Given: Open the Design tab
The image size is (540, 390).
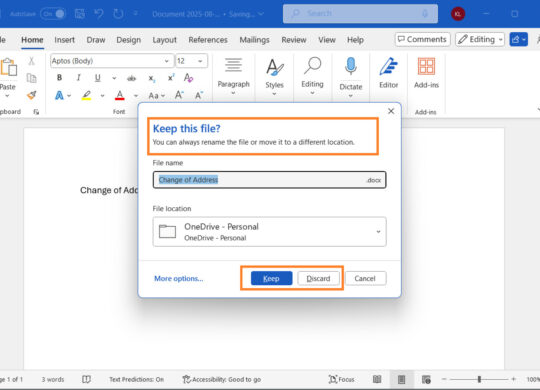Looking at the screenshot, I should click(128, 40).
